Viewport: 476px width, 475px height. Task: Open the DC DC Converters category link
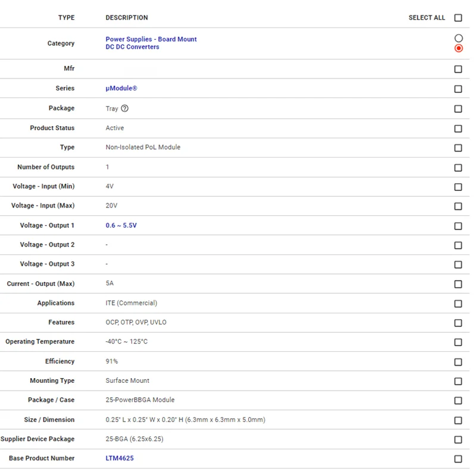132,47
